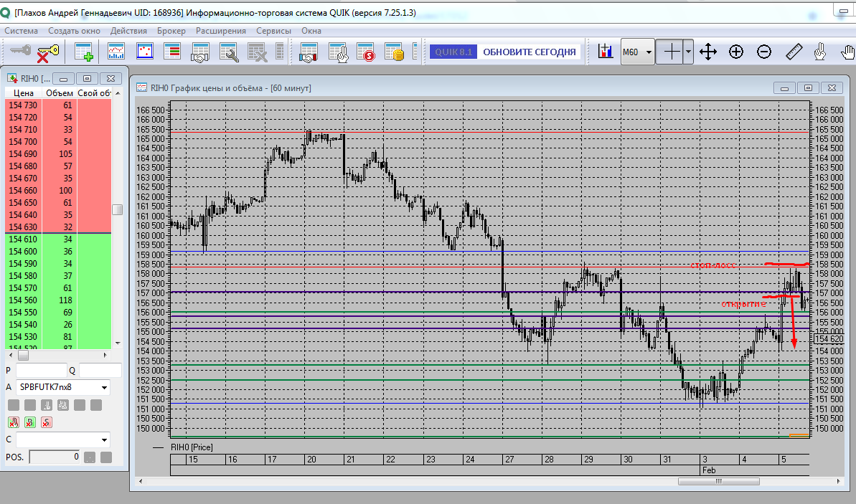Cancel buy orders with green B icon
The image size is (856, 504).
pos(30,422)
